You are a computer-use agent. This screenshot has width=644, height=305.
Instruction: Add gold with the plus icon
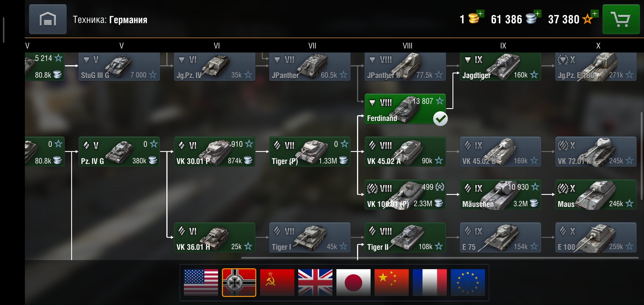(x=480, y=14)
